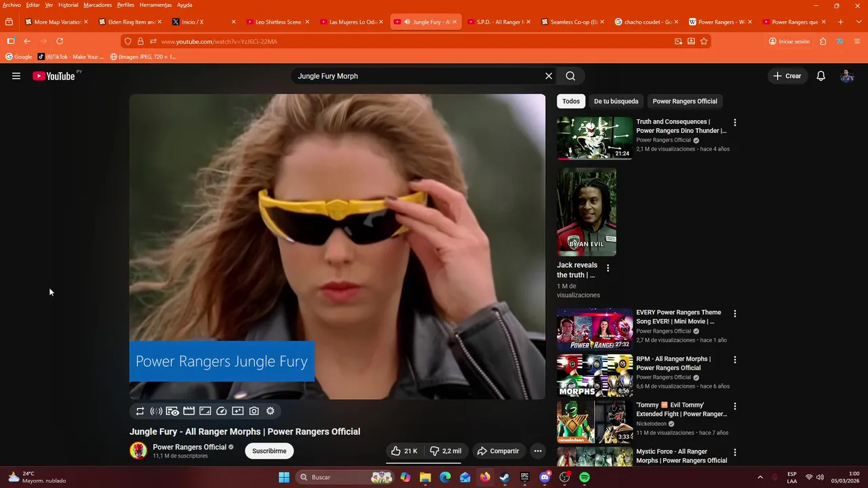
Task: Clear the search box with X
Action: click(x=549, y=76)
